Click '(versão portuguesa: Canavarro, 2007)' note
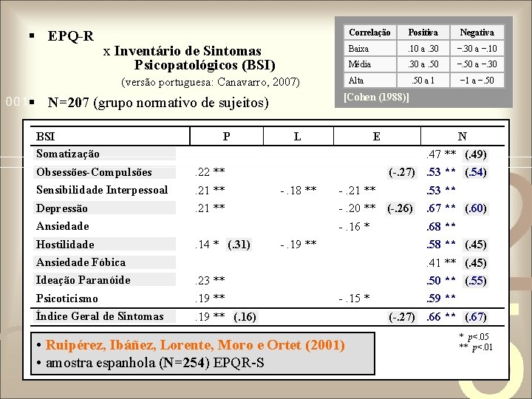532x399 pixels. coord(211,82)
